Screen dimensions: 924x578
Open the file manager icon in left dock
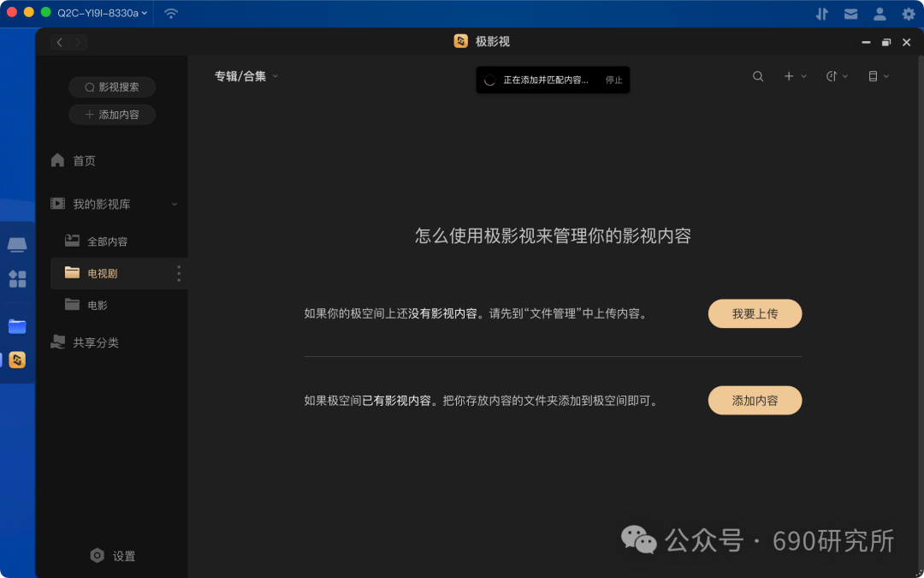[17, 326]
